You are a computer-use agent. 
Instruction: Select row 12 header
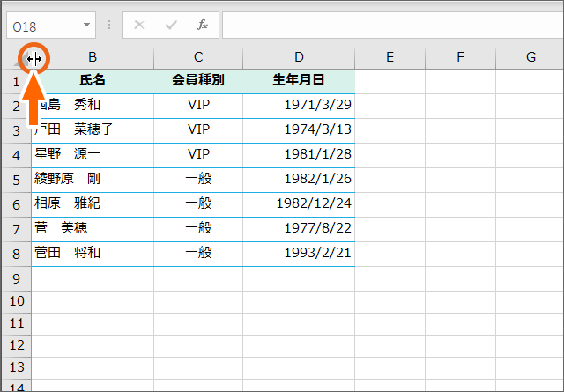click(16, 346)
